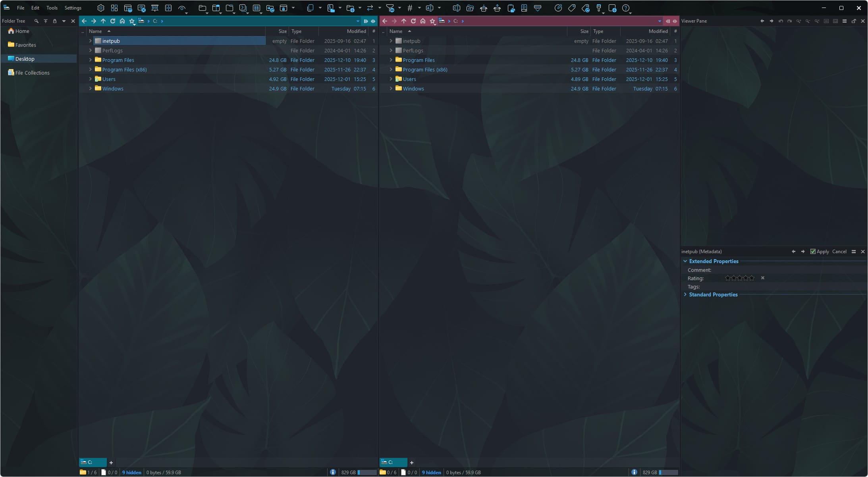
Task: Click Cancel in the Metadata panel
Action: tap(839, 252)
